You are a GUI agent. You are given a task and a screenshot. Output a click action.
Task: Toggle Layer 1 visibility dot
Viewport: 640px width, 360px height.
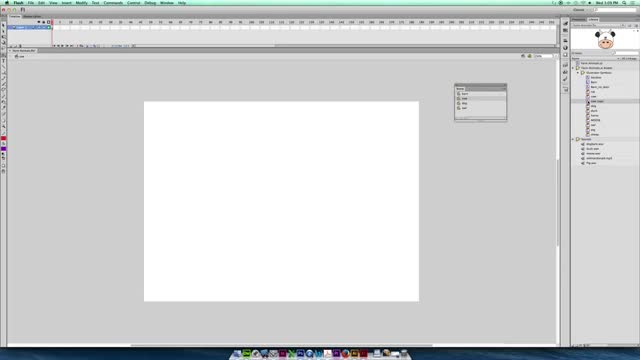coord(39,27)
